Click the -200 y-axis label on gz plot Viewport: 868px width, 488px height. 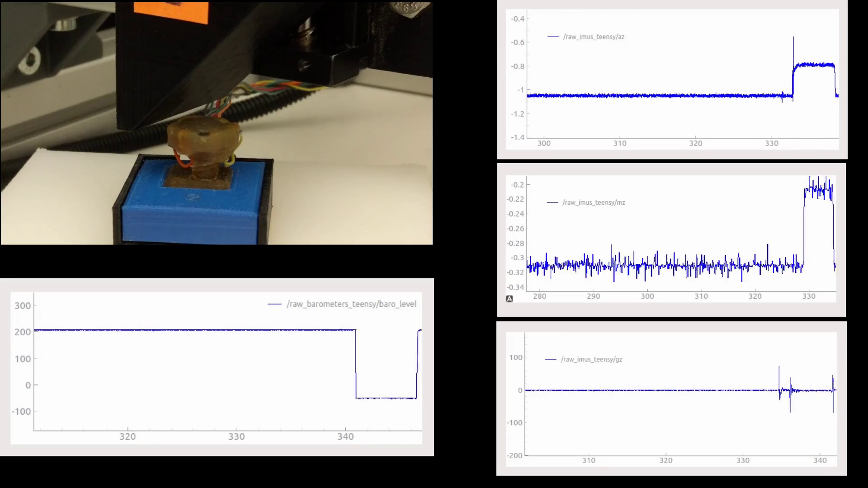click(514, 455)
